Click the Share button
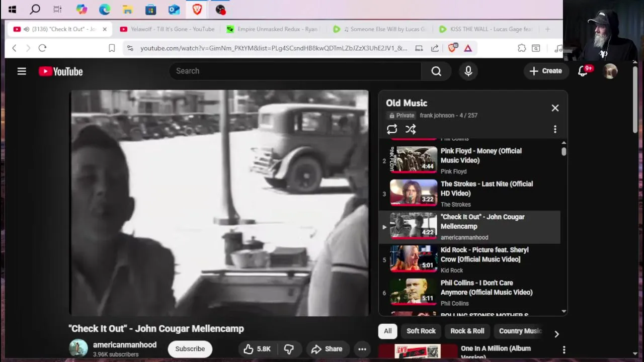Image resolution: width=644 pixels, height=362 pixels. pyautogui.click(x=327, y=349)
